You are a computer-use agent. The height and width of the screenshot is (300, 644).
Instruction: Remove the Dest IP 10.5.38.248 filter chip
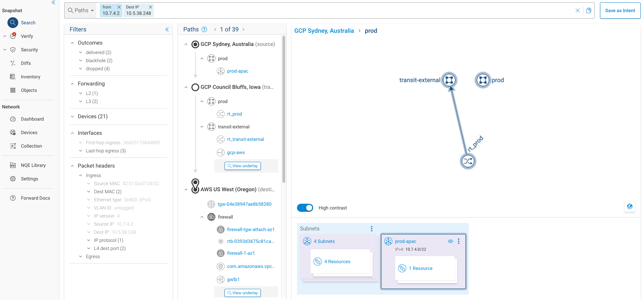(x=151, y=7)
